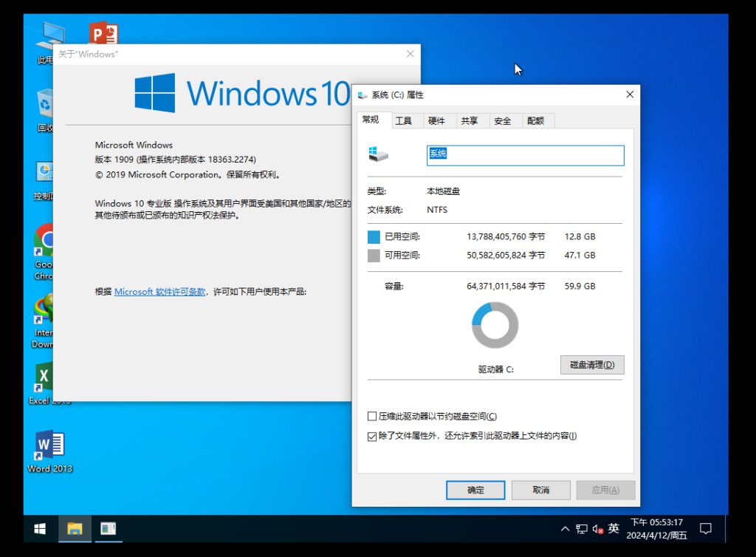This screenshot has width=756, height=557.
Task: Open File Explorer from the taskbar
Action: coord(75,528)
